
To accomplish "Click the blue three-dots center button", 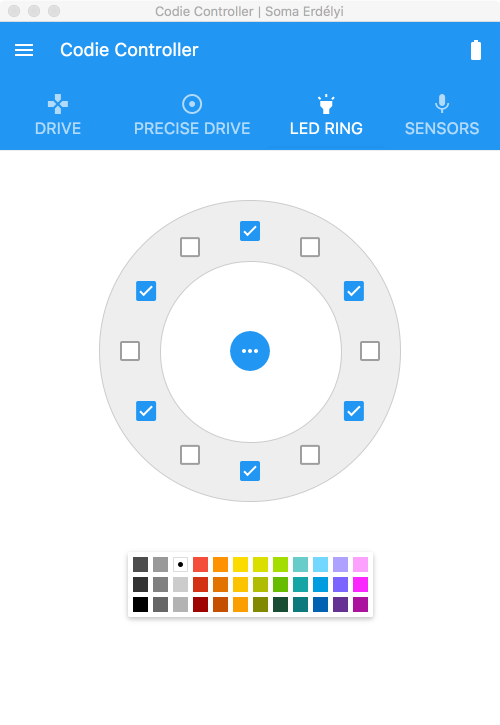I will tap(250, 351).
